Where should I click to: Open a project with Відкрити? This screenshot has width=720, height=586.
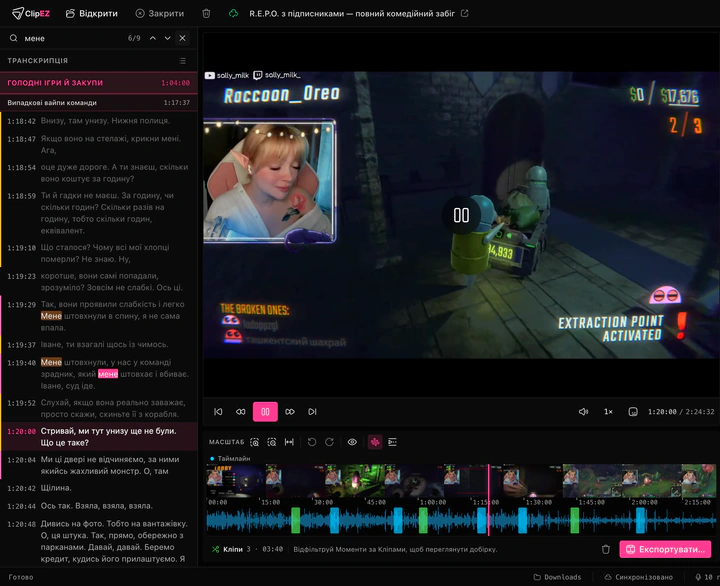(x=92, y=13)
